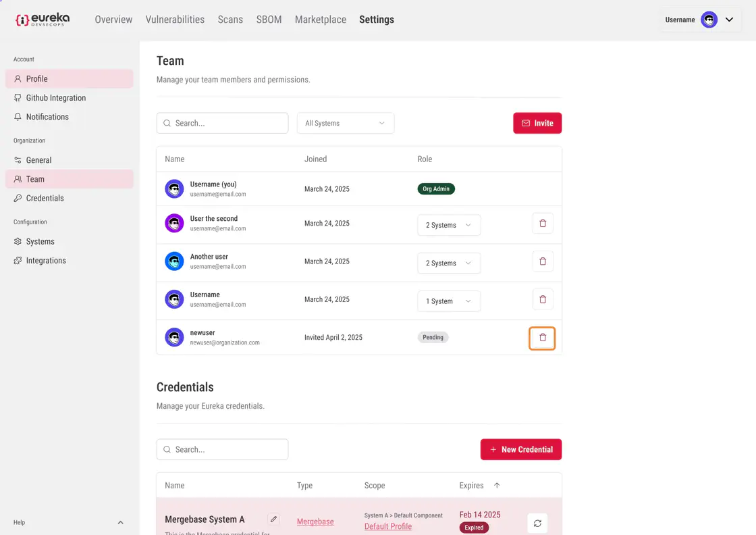The height and width of the screenshot is (535, 756).
Task: Expand the Help section chevron
Action: tap(120, 522)
